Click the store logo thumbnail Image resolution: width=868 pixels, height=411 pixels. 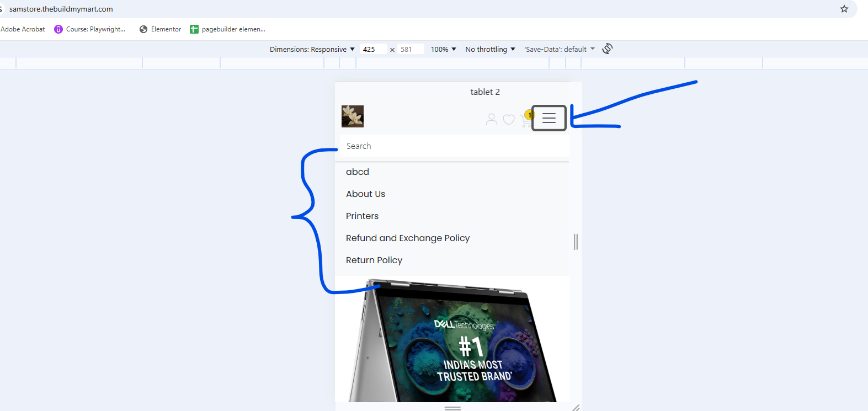(353, 116)
